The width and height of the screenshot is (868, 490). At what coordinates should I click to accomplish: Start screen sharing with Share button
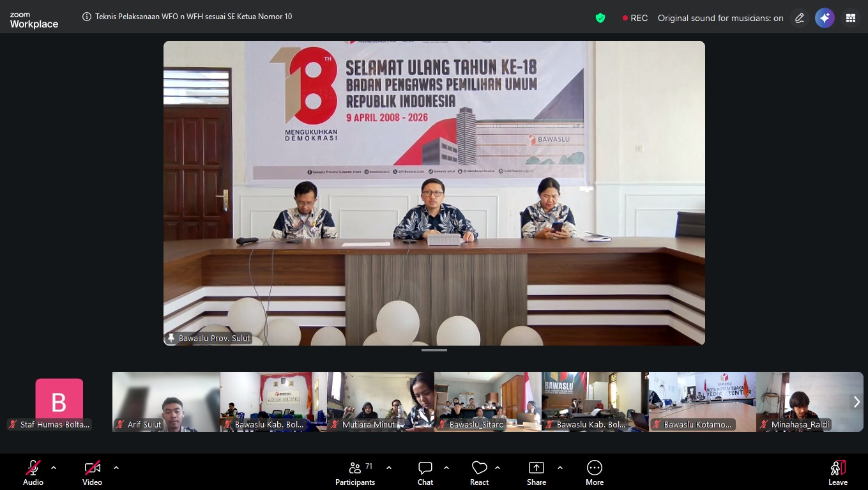(x=537, y=473)
